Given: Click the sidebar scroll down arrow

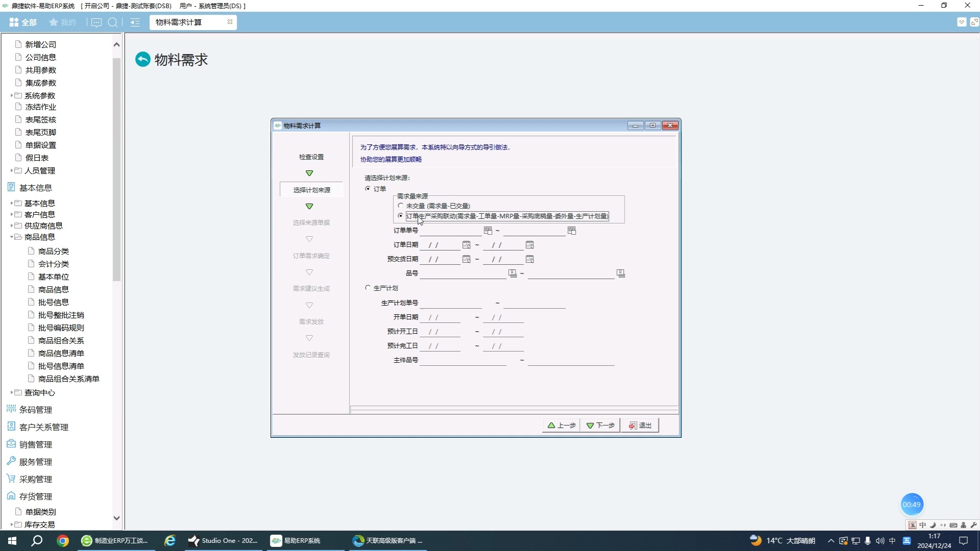Looking at the screenshot, I should coord(116,518).
